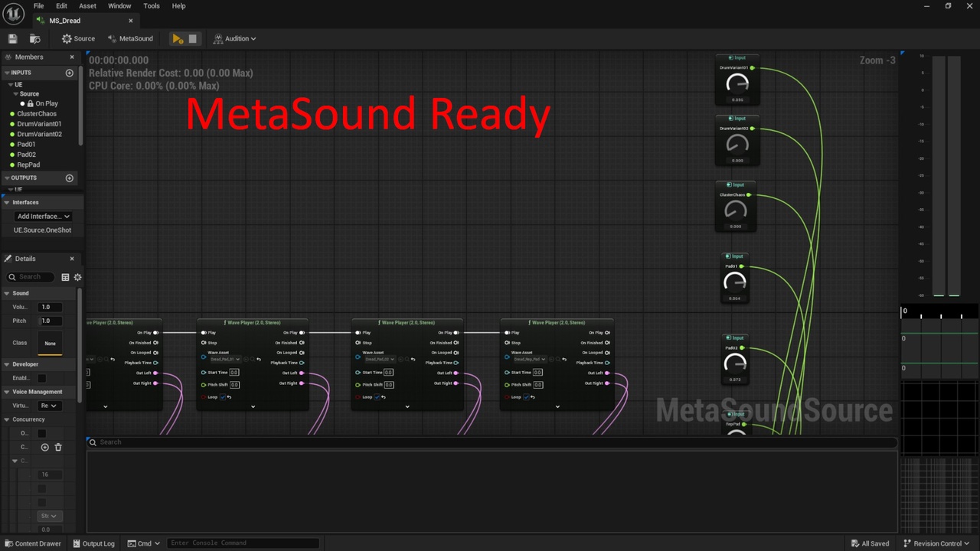Toggle Loop checkbox on Dread_Pad_01 player

point(223,397)
